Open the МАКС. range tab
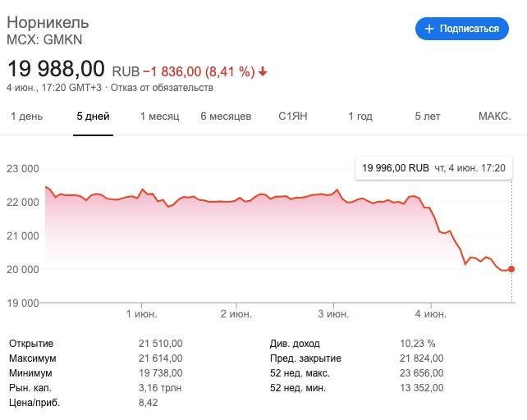527x420 pixels. point(495,116)
